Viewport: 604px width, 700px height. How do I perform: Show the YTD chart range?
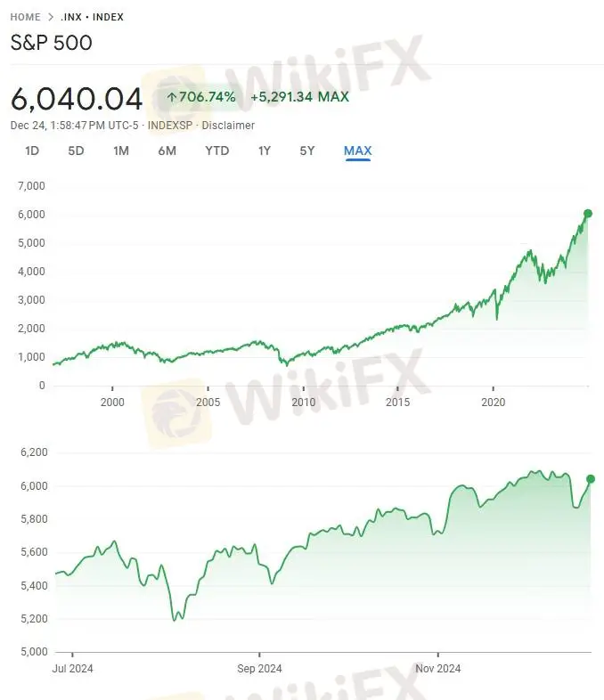[x=216, y=151]
